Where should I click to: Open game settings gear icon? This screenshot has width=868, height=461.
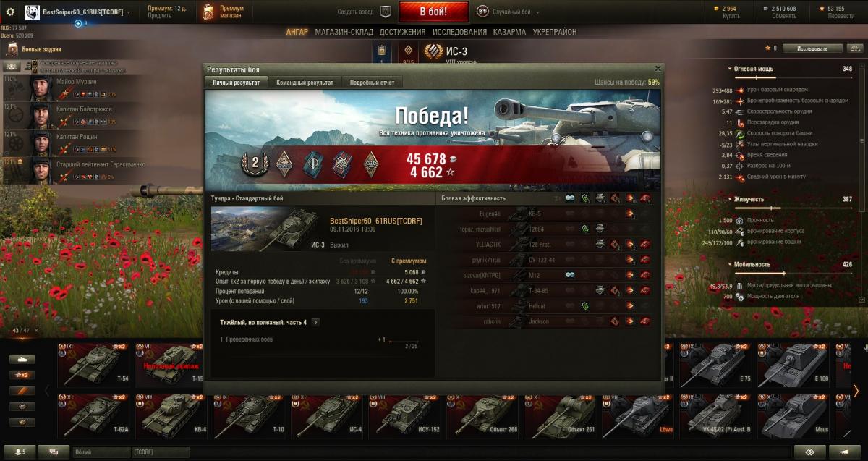point(10,12)
